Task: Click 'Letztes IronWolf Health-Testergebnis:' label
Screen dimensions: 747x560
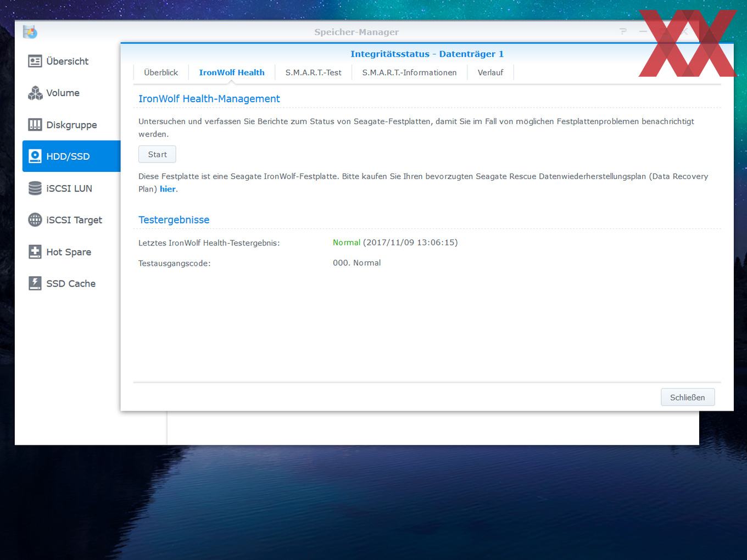Action: 209,243
